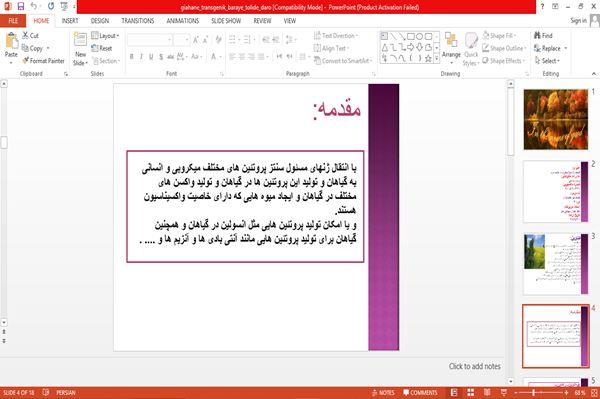The width and height of the screenshot is (600, 399).
Task: Click Sign in link
Action: (x=578, y=21)
